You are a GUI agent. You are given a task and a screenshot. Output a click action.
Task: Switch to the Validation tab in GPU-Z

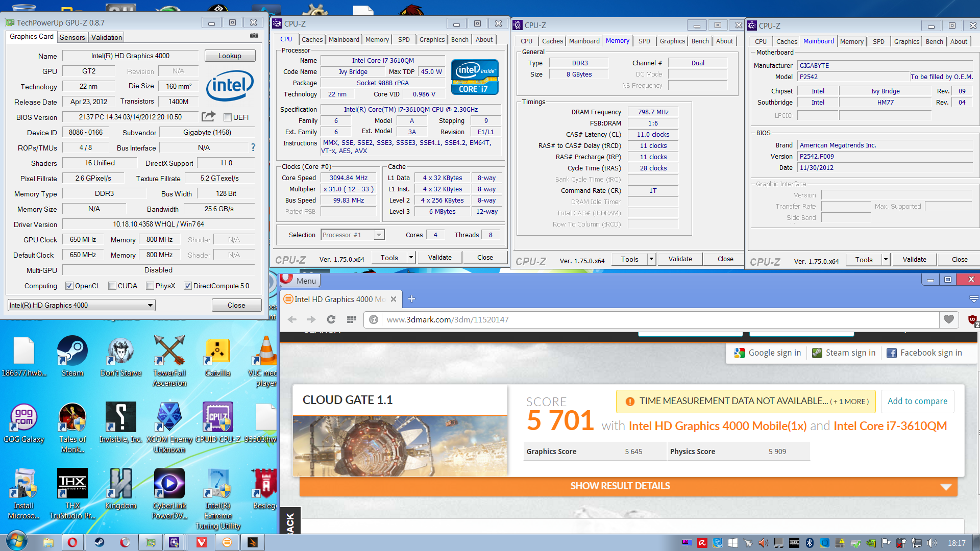[x=107, y=37]
